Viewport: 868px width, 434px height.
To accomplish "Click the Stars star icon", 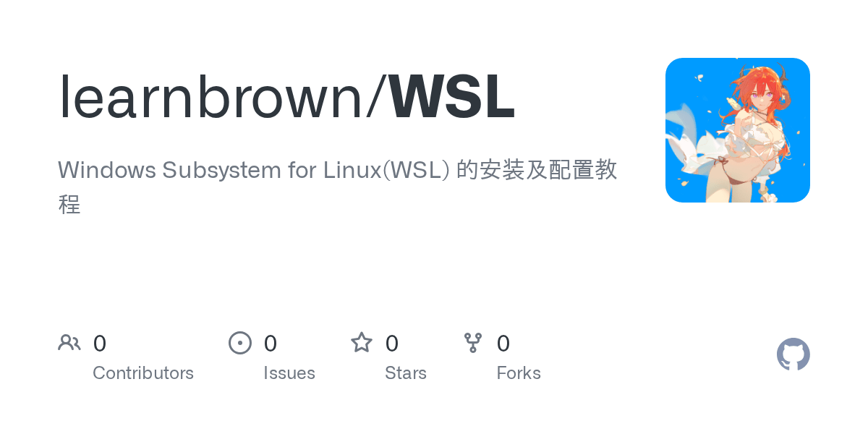I will [x=362, y=342].
